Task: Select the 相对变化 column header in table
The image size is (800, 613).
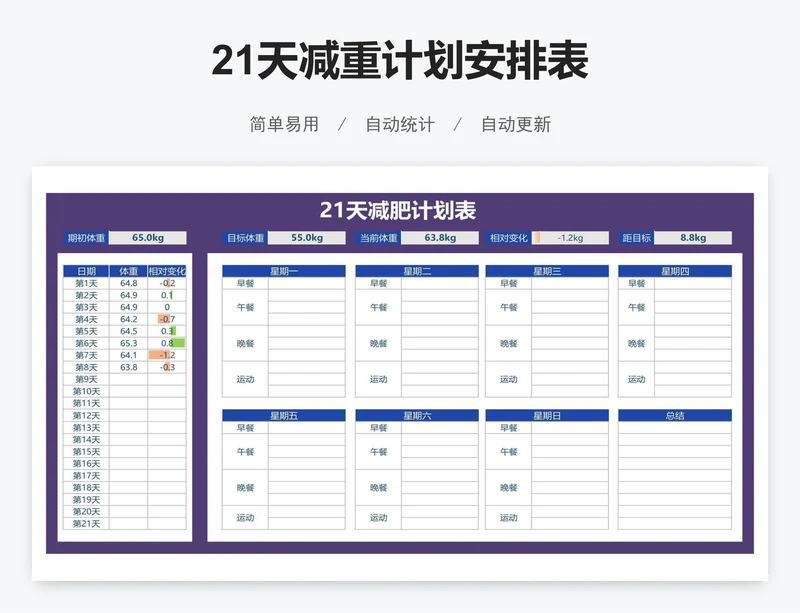Action: tap(167, 271)
